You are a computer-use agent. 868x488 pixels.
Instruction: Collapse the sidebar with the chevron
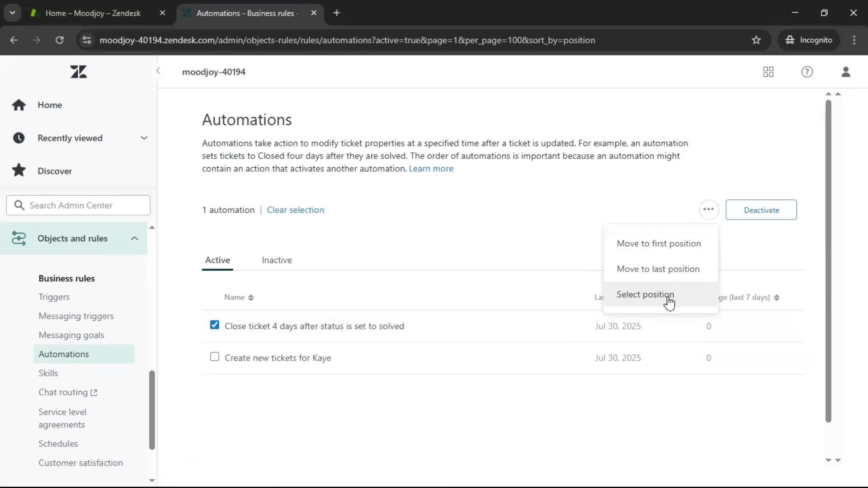[158, 71]
